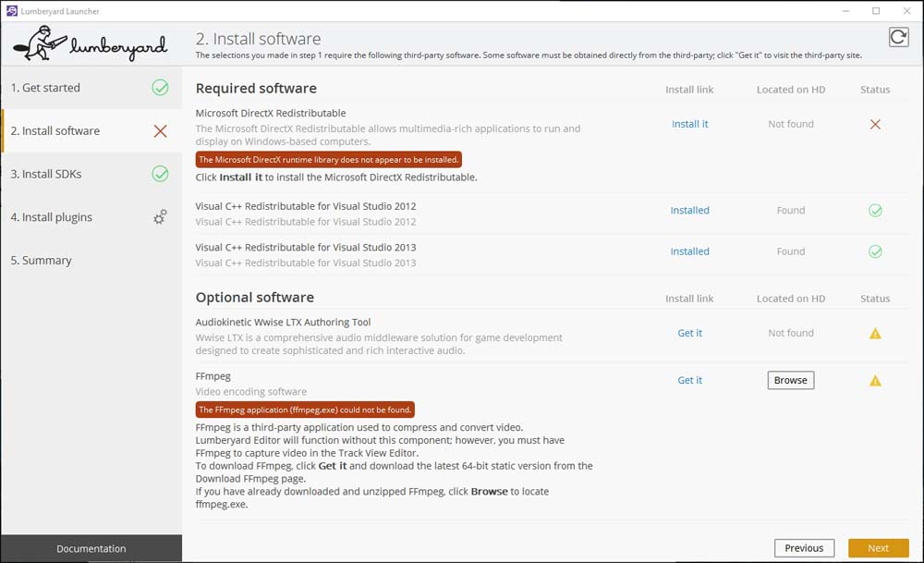The image size is (924, 563).
Task: Click the red X status for DirectX
Action: (x=875, y=124)
